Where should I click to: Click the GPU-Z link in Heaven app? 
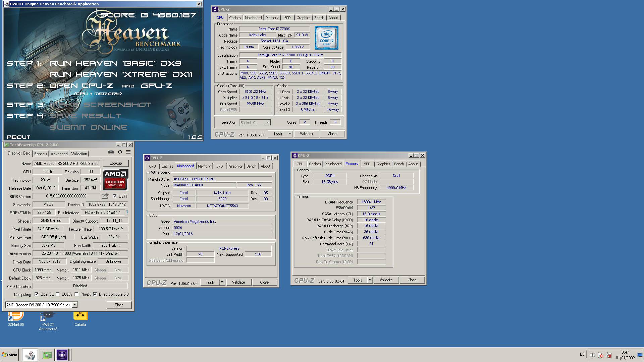point(156,85)
